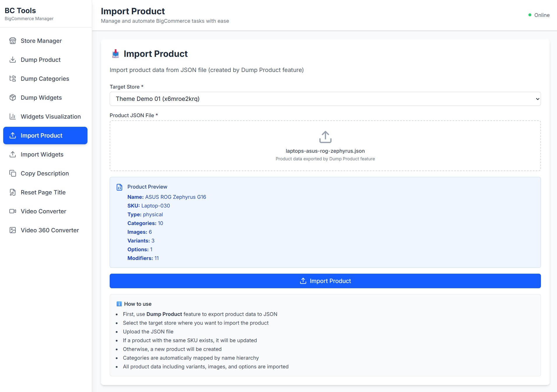The width and height of the screenshot is (557, 392).
Task: Select a different store from Theme Demo 01 selector
Action: [325, 99]
